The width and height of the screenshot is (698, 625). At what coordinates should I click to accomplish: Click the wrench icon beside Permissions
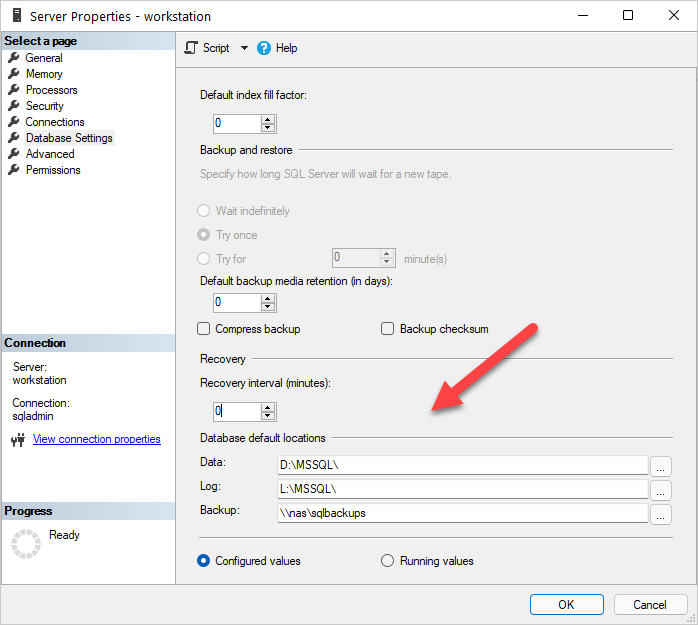(x=14, y=170)
